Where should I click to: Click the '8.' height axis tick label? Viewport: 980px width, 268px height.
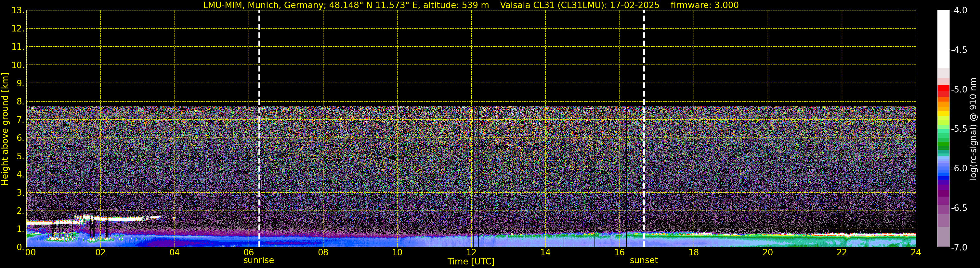[x=20, y=101]
